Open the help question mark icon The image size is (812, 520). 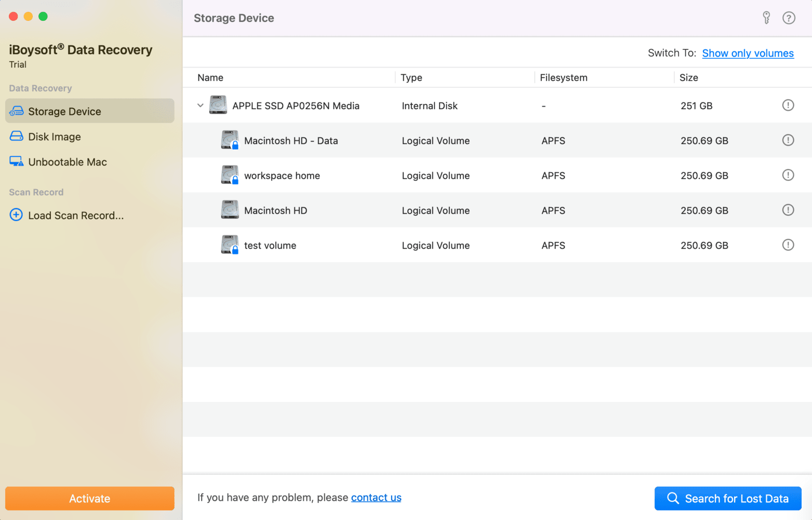[x=789, y=18]
